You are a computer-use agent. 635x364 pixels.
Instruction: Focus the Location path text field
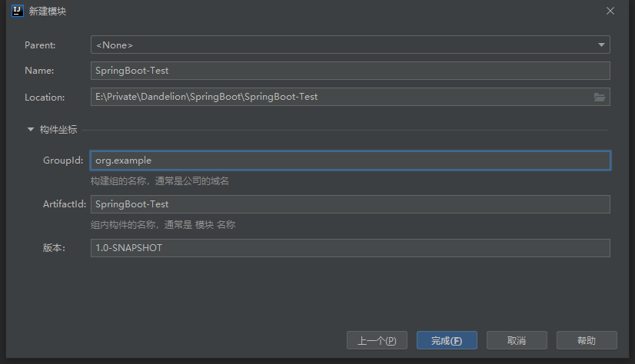coord(338,97)
